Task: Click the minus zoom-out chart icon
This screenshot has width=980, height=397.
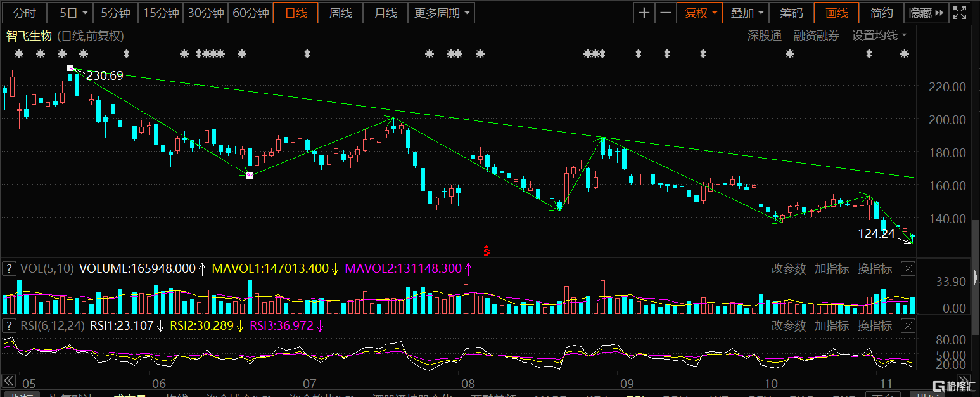Action: [665, 13]
